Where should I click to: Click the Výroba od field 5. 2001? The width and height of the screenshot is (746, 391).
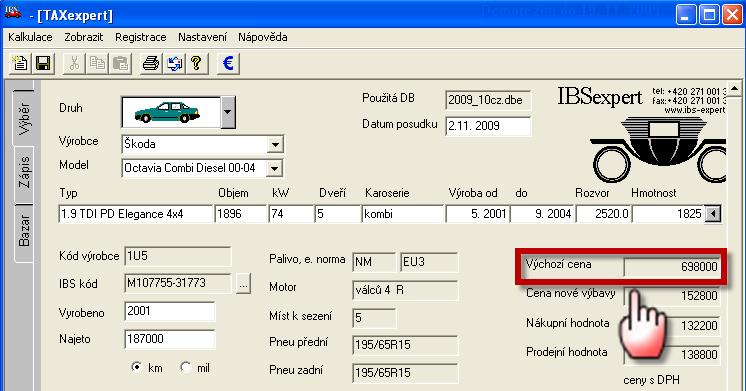click(478, 214)
